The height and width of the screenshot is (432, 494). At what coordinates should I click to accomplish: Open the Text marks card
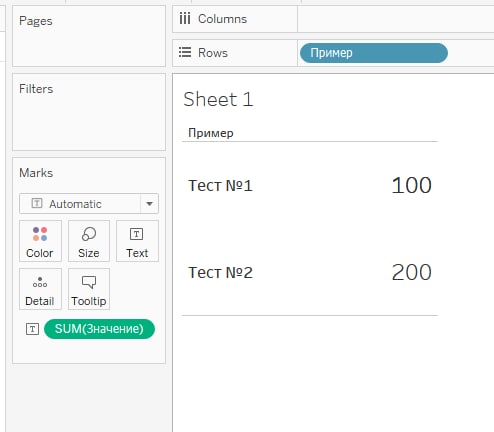coord(137,241)
